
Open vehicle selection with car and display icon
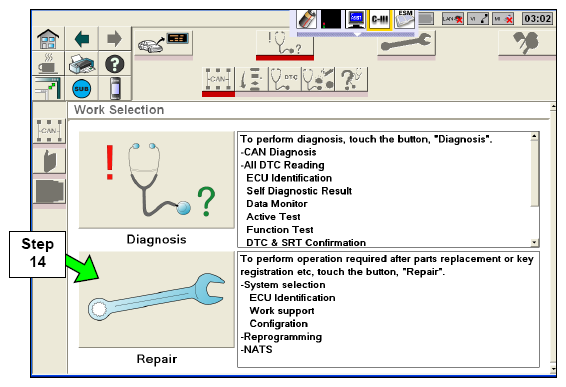point(163,44)
